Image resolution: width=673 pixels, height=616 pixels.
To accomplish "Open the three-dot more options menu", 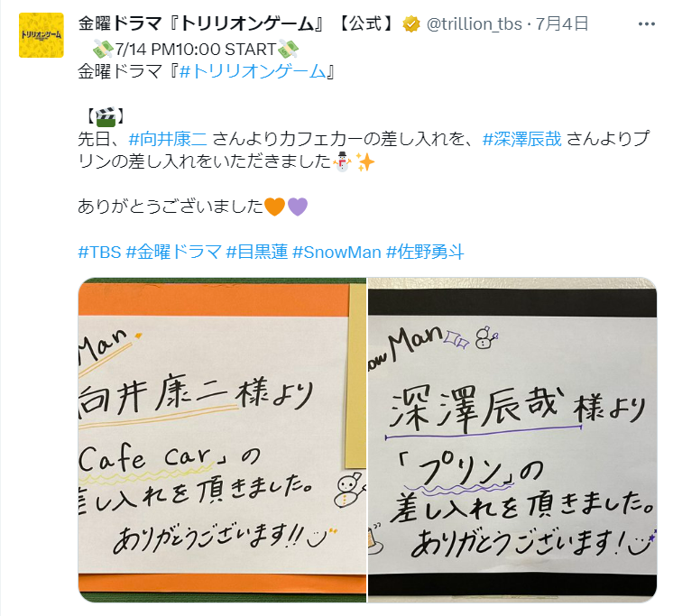I will (x=647, y=24).
